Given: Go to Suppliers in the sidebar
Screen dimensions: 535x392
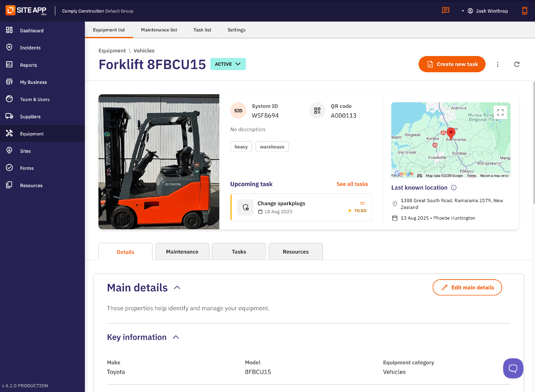Looking at the screenshot, I should [42, 116].
